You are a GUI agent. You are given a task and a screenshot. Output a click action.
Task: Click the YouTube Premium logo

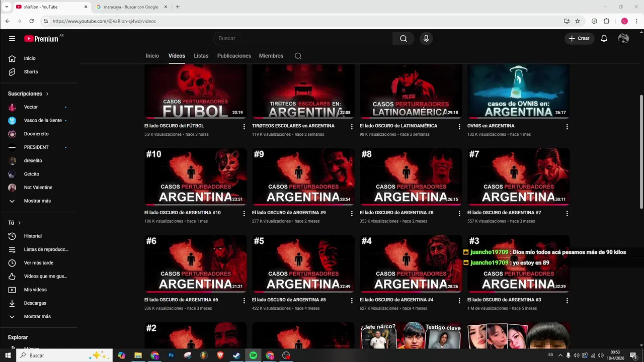[x=41, y=39]
